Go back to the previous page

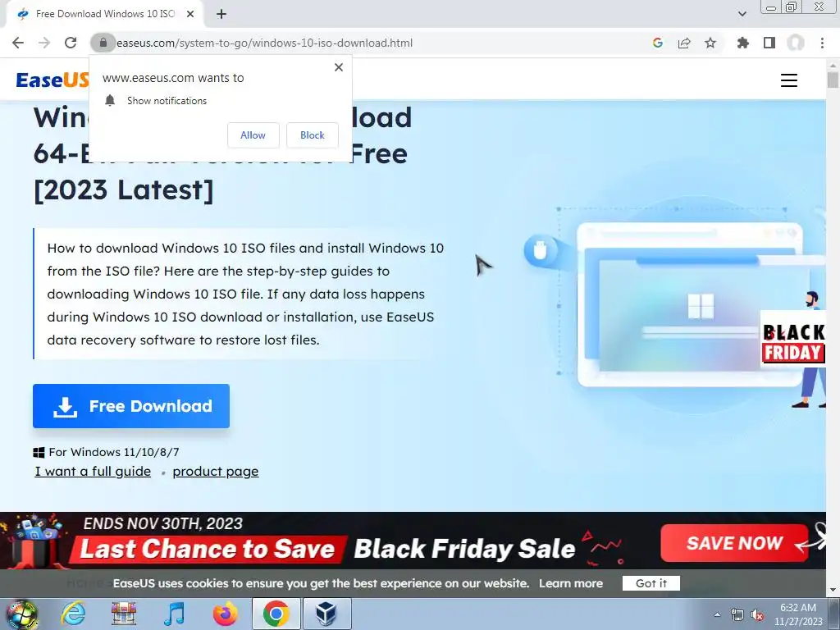click(18, 43)
